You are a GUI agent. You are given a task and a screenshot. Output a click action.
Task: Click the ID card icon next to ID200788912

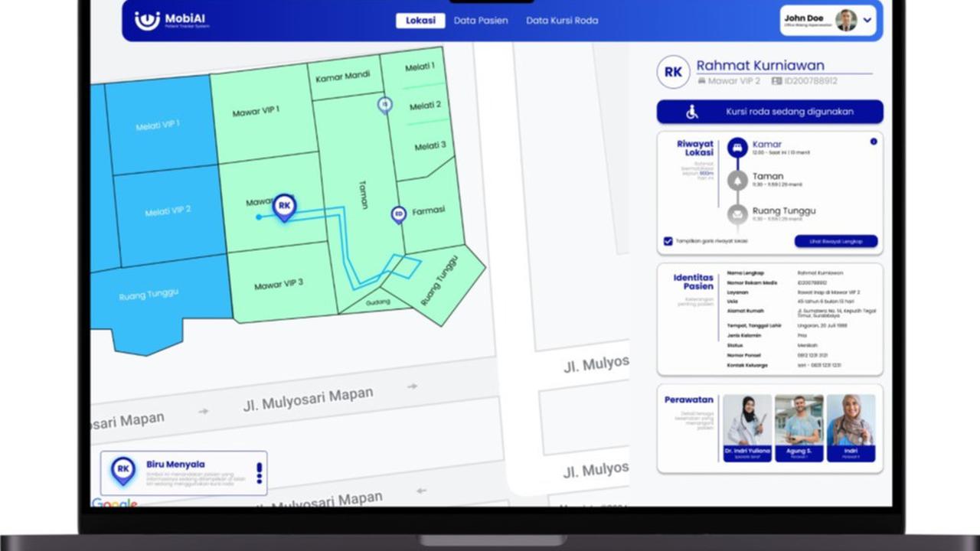tap(776, 81)
